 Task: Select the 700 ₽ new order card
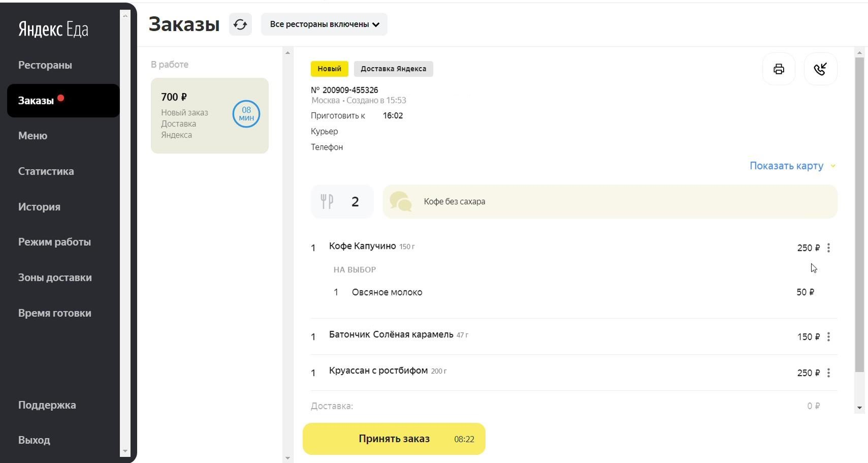click(209, 116)
